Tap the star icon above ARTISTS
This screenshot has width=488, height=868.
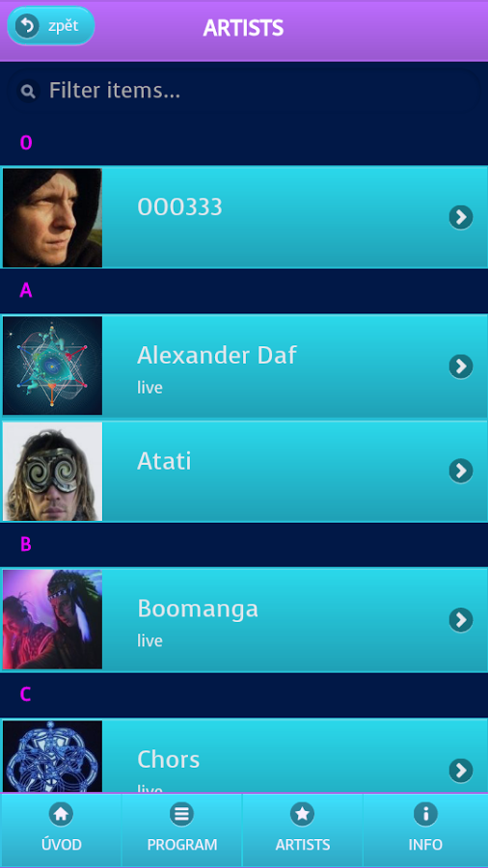point(302,814)
